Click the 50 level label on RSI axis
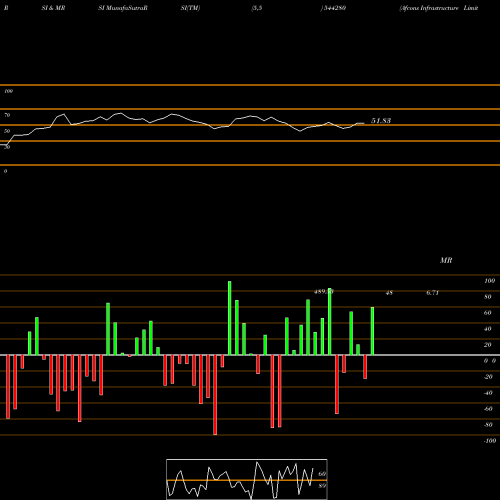 pyautogui.click(x=7, y=131)
